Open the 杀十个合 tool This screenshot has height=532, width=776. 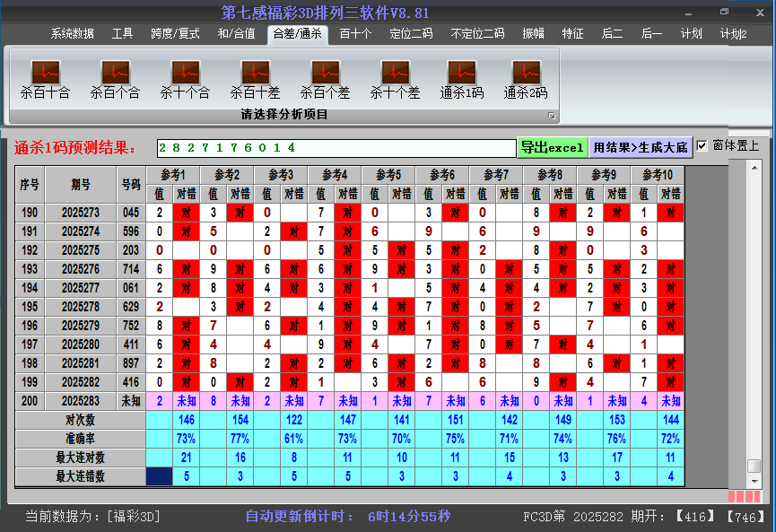click(184, 77)
